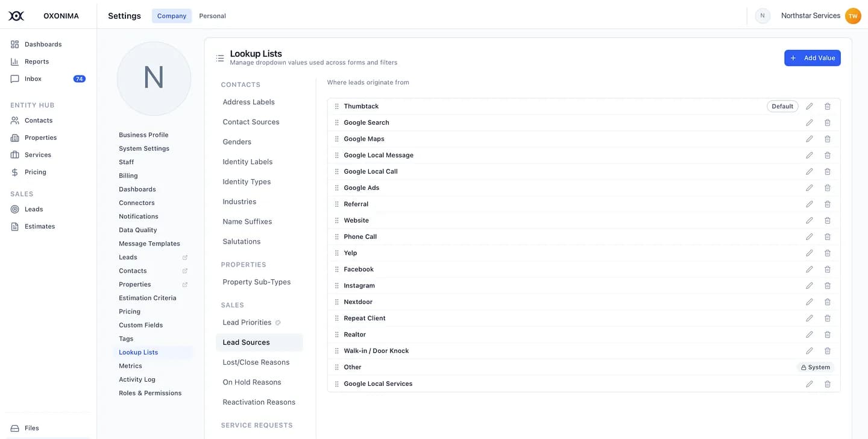The width and height of the screenshot is (868, 439).
Task: Remove the Yelp lead source
Action: point(828,253)
